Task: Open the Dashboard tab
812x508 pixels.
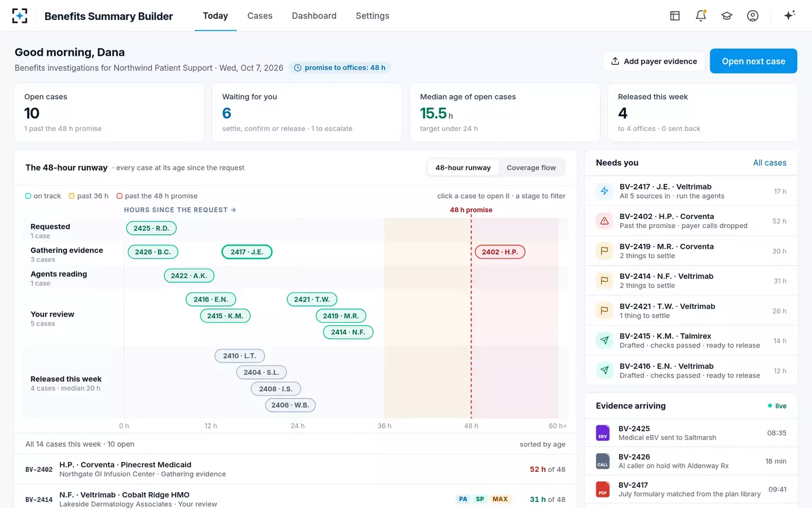Action: [x=314, y=16]
